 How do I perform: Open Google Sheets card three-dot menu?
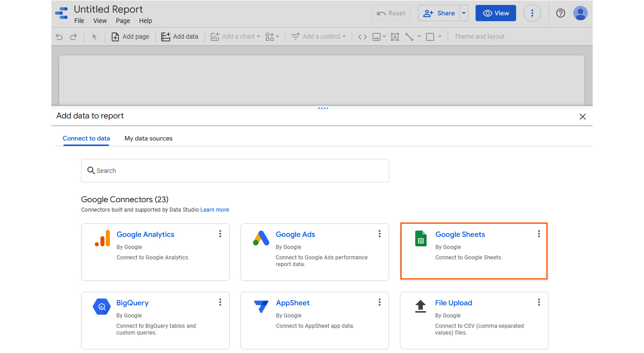pyautogui.click(x=539, y=234)
